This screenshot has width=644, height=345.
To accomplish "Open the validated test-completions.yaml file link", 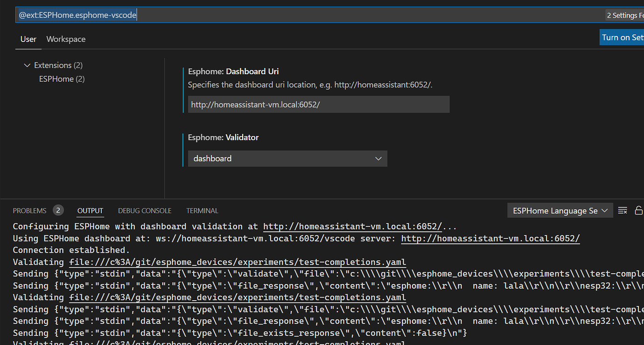I will tap(238, 262).
